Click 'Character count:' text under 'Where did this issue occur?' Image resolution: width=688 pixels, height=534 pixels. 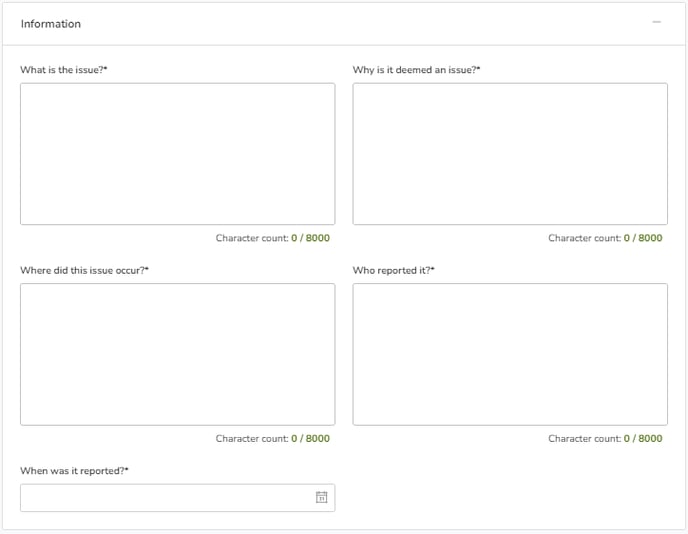(x=252, y=438)
